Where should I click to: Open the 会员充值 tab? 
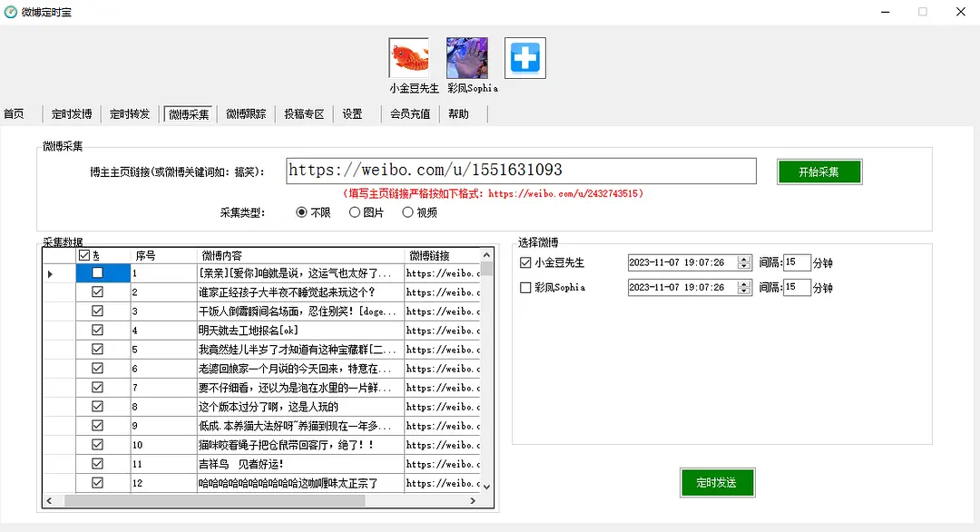[410, 113]
